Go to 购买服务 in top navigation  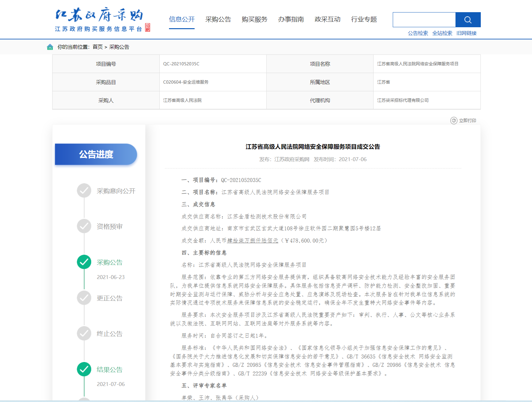[x=254, y=20]
